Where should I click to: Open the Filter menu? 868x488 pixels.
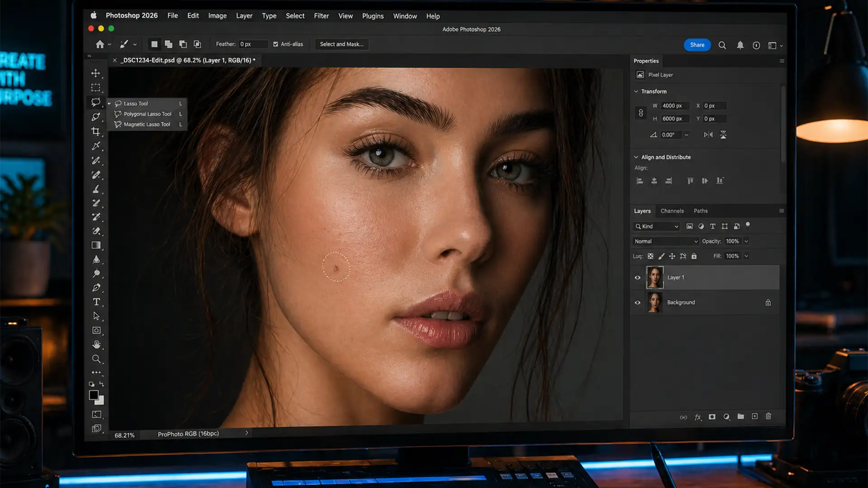(x=321, y=16)
